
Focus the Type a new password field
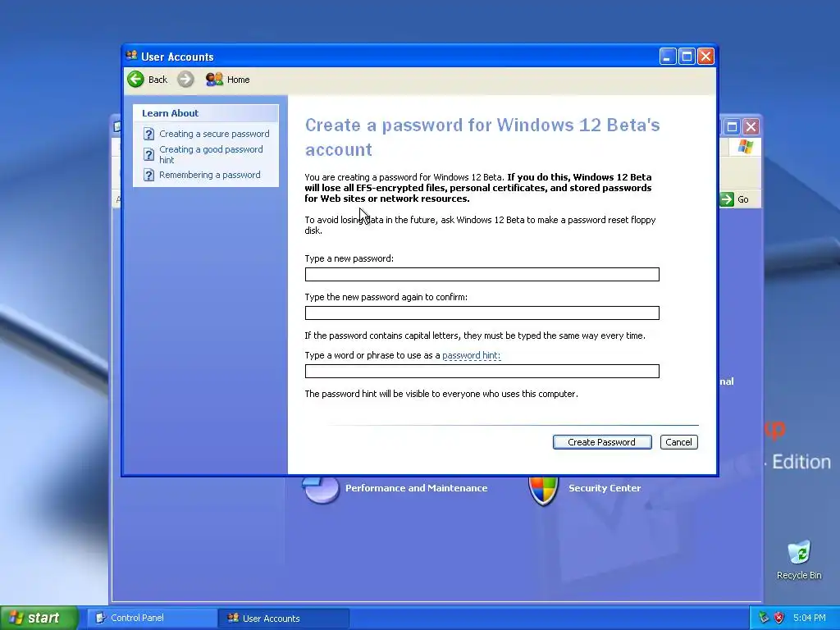(482, 274)
